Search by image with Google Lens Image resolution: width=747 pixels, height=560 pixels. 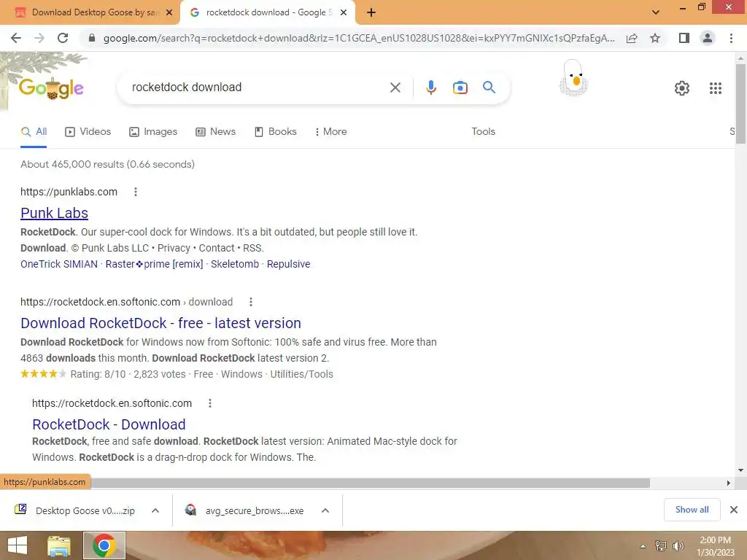coord(460,87)
